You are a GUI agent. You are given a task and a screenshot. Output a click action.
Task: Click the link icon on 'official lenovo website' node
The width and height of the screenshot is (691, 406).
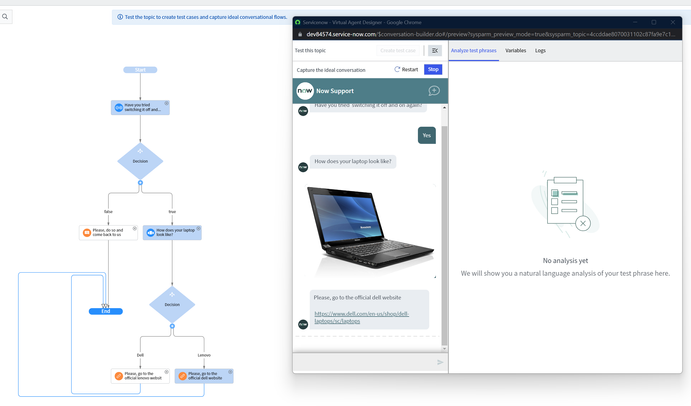119,376
